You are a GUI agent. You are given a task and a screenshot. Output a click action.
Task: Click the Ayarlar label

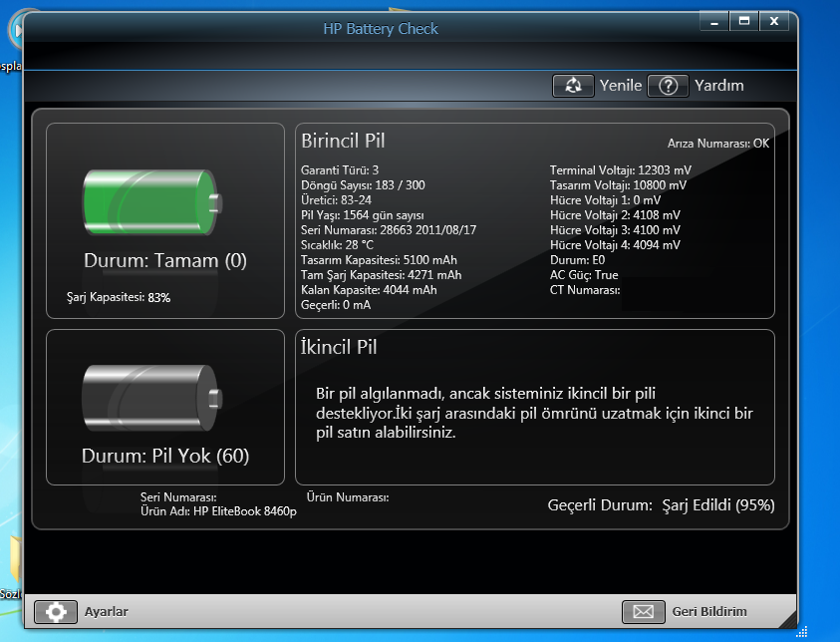click(x=106, y=612)
